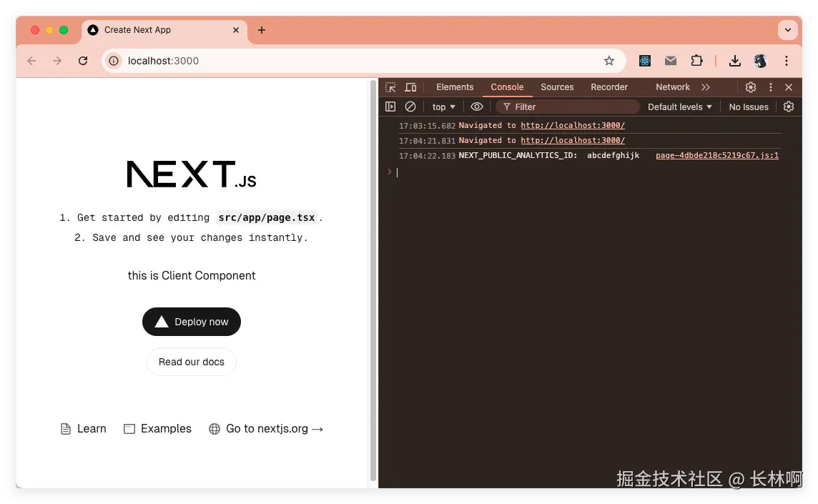Toggle the device toolbar
Image resolution: width=818 pixels, height=504 pixels.
click(411, 87)
